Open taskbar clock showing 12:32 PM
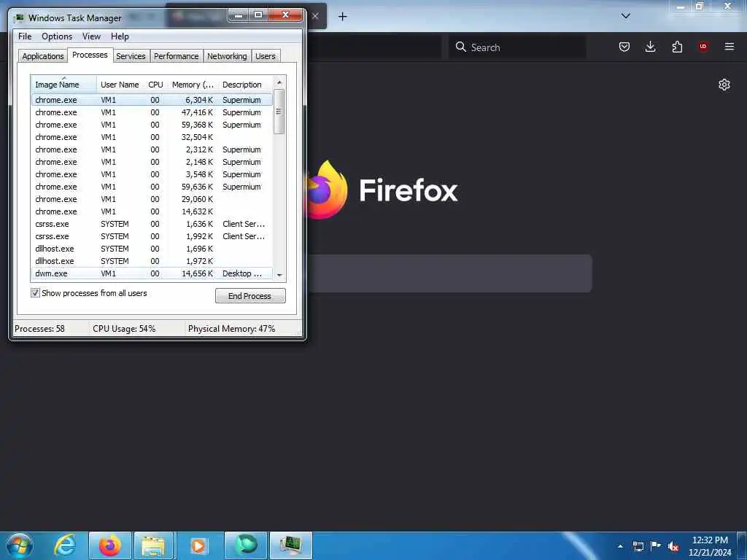Screen dimensions: 747x560 (710, 546)
